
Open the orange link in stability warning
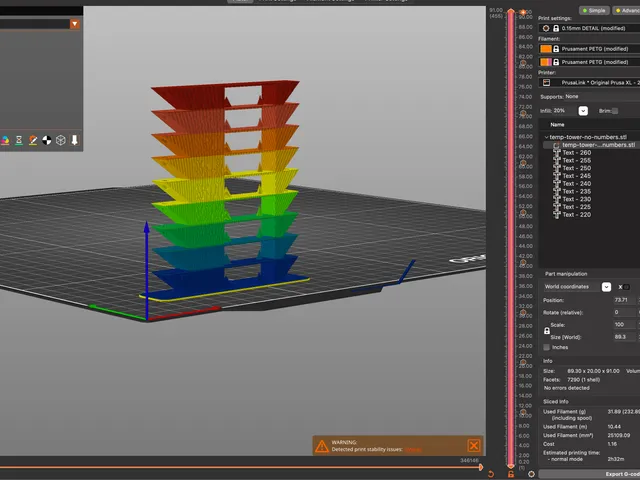coord(413,450)
